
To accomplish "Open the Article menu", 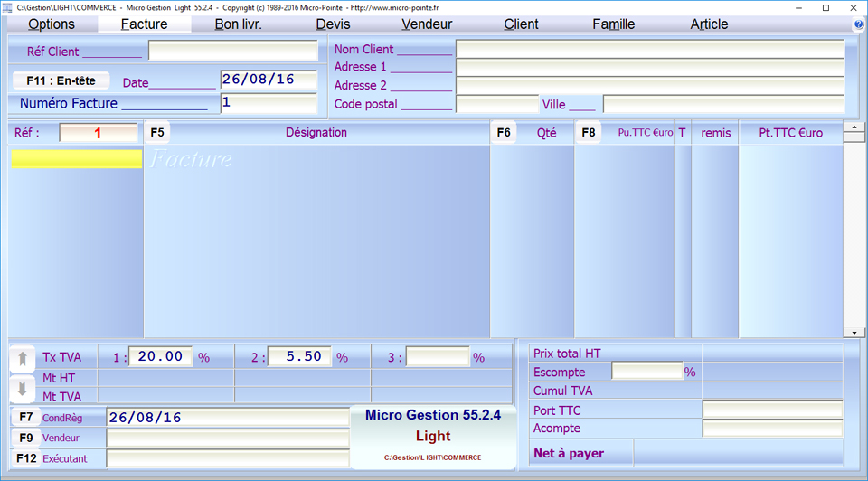I will [x=709, y=24].
